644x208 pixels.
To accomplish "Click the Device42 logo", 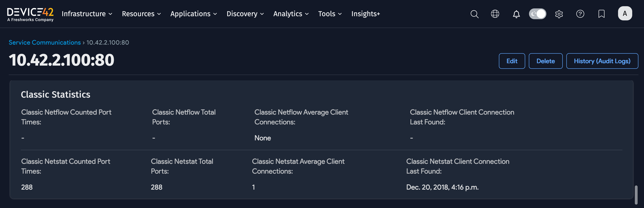I will 30,14.
